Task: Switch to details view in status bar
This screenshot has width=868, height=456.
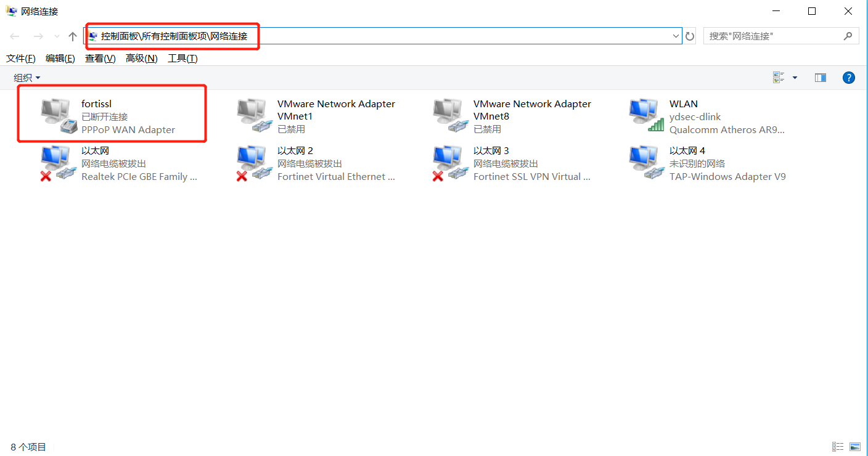Action: click(x=838, y=447)
